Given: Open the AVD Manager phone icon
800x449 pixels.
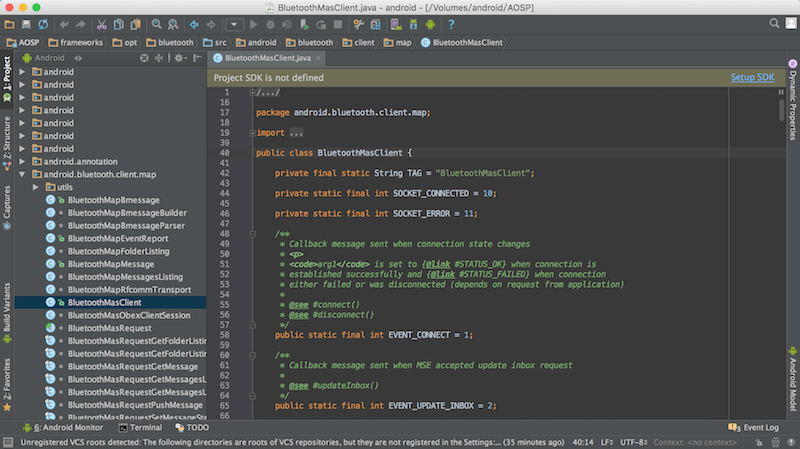Looking at the screenshot, I should click(396, 24).
